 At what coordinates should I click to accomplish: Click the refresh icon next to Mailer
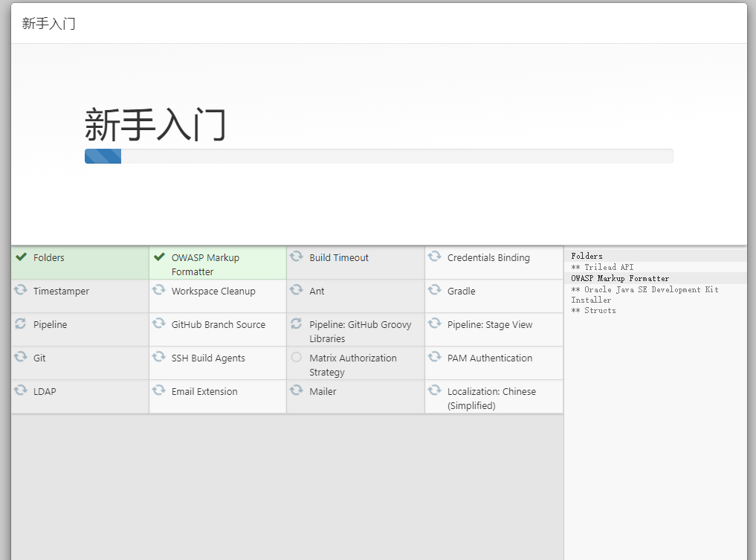[x=297, y=390]
